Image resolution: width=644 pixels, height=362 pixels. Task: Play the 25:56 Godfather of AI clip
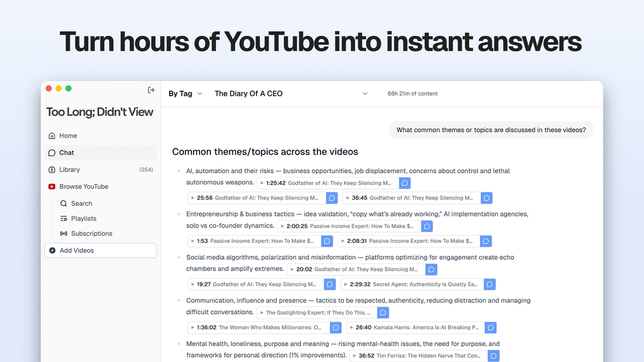(x=257, y=198)
